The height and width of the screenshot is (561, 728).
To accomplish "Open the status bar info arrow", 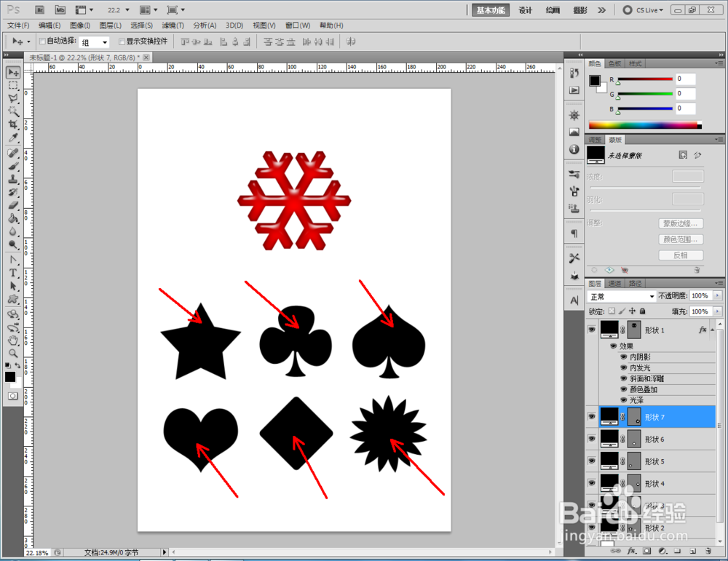I will [x=164, y=552].
